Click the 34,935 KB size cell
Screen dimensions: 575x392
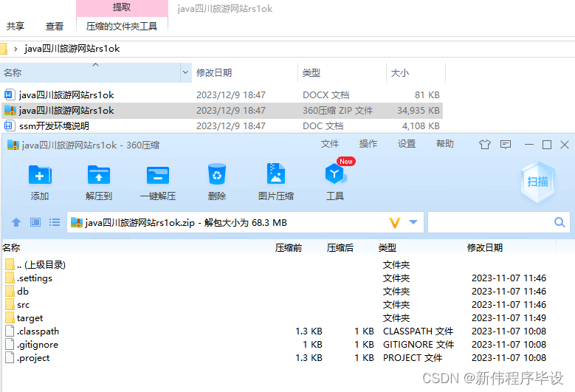pyautogui.click(x=419, y=111)
